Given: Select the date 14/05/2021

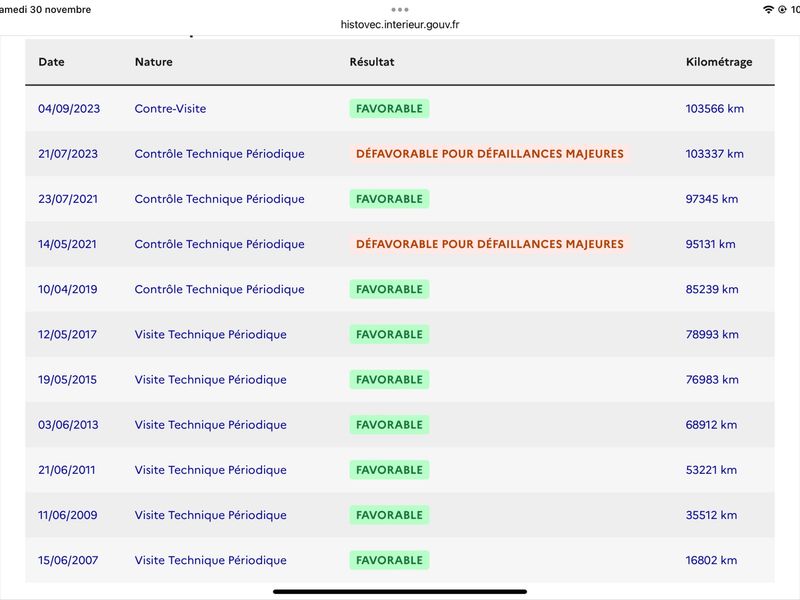Looking at the screenshot, I should pos(67,244).
